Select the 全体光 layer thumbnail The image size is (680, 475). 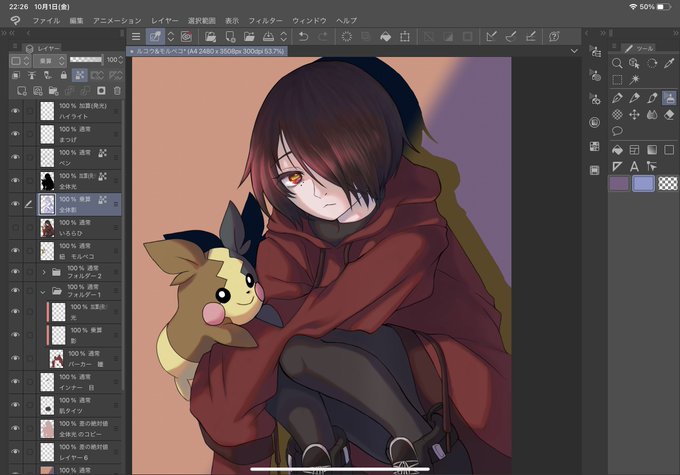[x=47, y=181]
